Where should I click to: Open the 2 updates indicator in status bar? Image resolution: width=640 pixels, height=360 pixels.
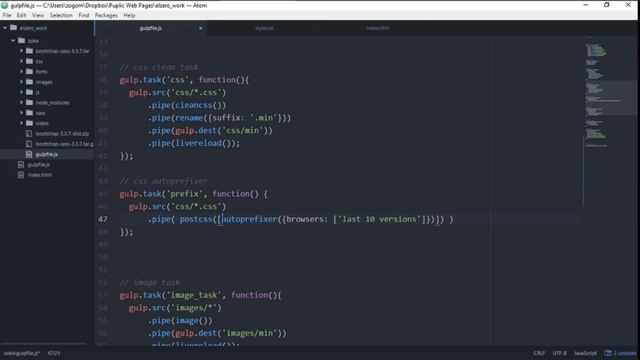coord(620,353)
